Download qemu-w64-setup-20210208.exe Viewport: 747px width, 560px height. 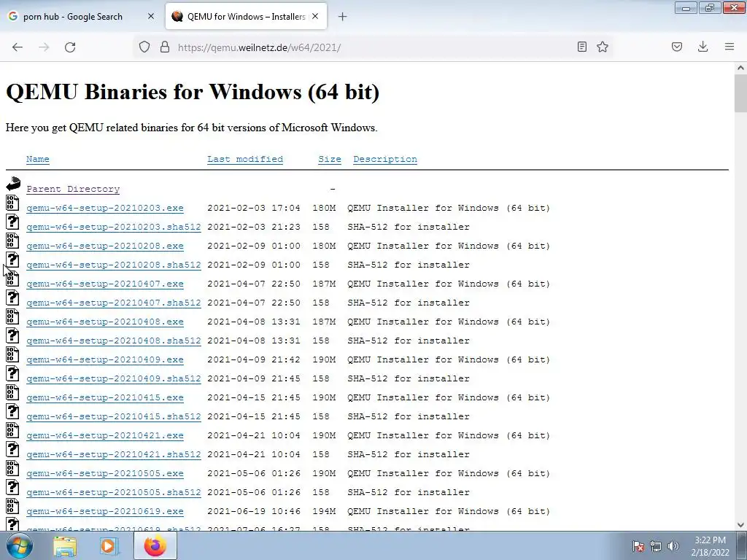point(105,246)
